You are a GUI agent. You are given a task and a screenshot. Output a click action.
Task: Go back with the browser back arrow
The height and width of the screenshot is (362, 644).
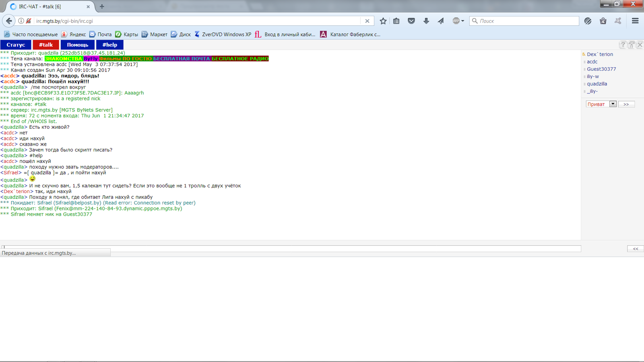click(9, 21)
